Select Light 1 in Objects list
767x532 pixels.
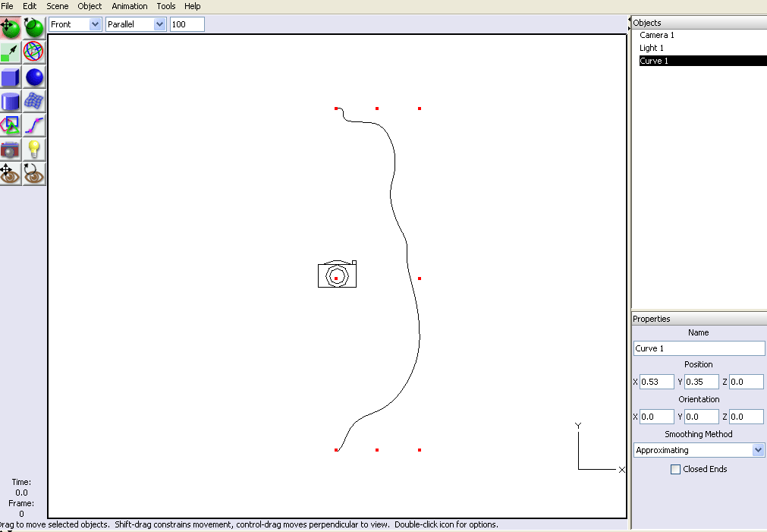(x=652, y=48)
